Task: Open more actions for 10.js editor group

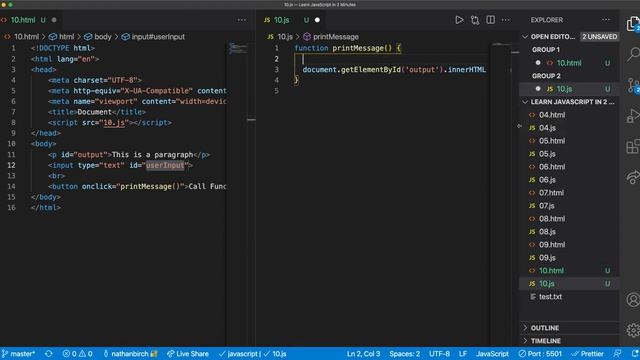Action: click(x=505, y=20)
